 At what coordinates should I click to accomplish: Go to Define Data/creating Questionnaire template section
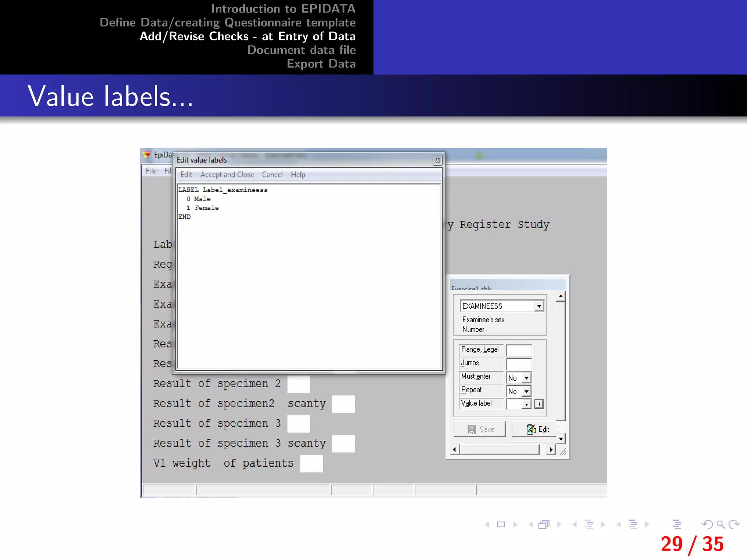click(228, 23)
